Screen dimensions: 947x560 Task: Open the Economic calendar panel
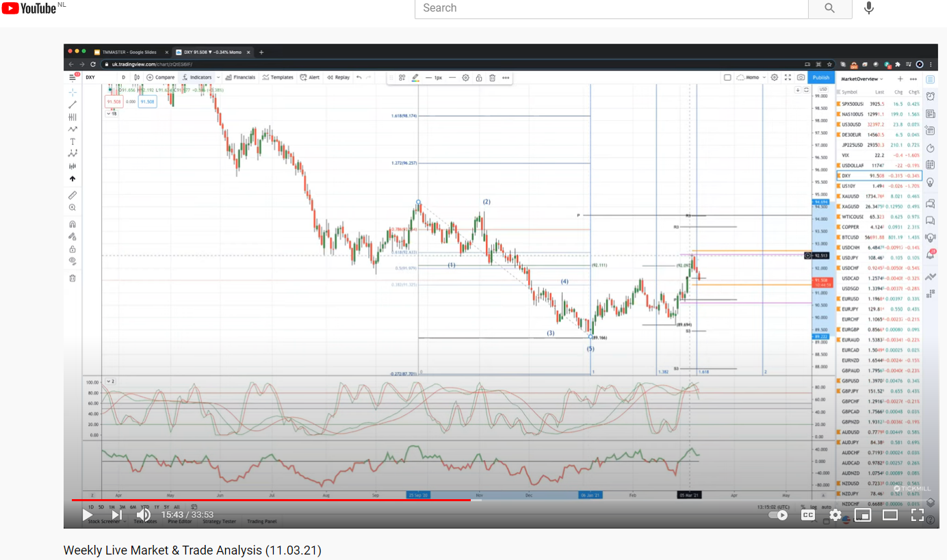pyautogui.click(x=930, y=165)
